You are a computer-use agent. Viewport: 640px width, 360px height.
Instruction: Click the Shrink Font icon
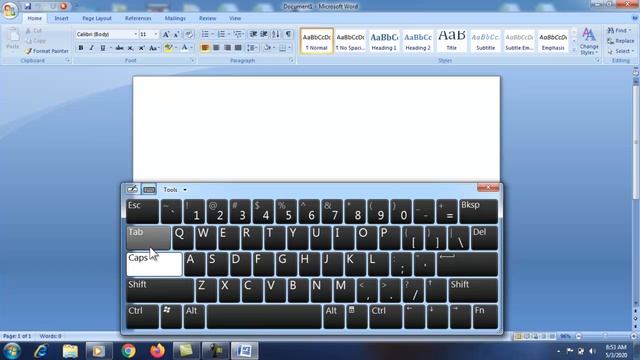click(x=177, y=34)
